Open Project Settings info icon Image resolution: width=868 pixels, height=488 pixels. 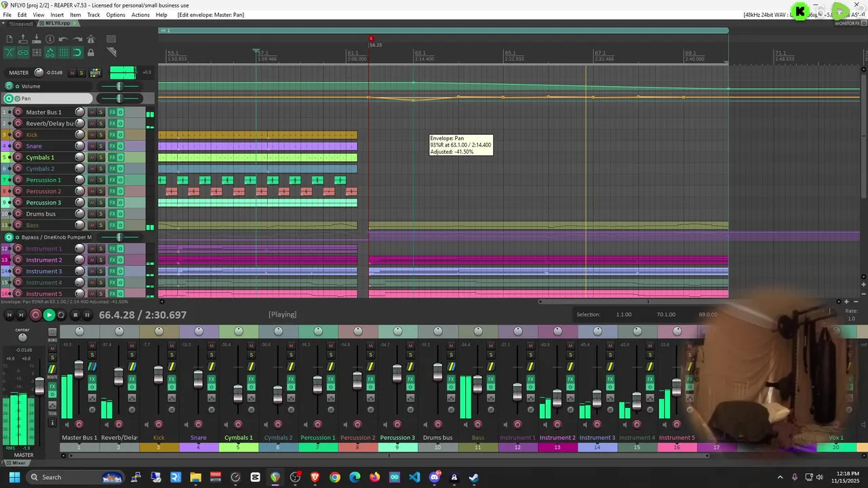click(50, 39)
